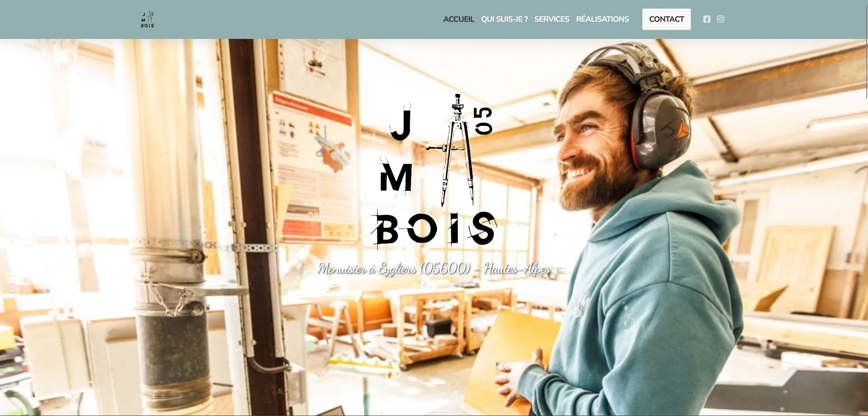Viewport: 868px width, 416px height.
Task: Click the BOIS lettering in the hero logo
Action: tap(434, 229)
